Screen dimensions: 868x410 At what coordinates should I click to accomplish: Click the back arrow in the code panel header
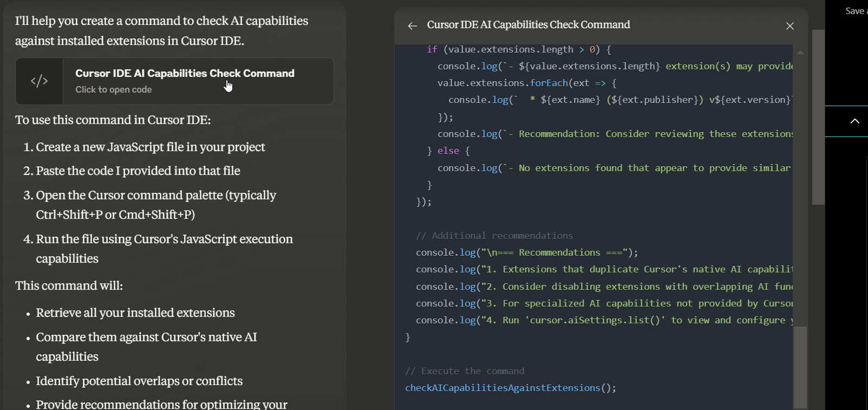pyautogui.click(x=413, y=25)
